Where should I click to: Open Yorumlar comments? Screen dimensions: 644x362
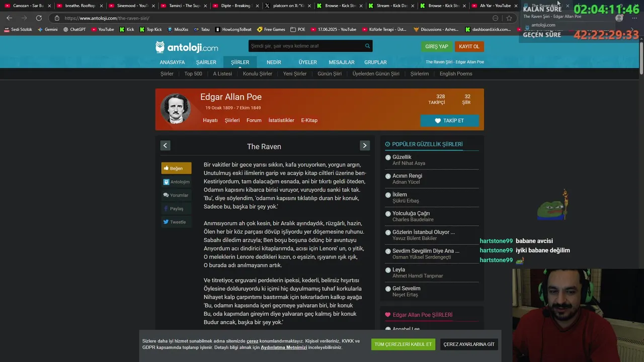pos(176,195)
